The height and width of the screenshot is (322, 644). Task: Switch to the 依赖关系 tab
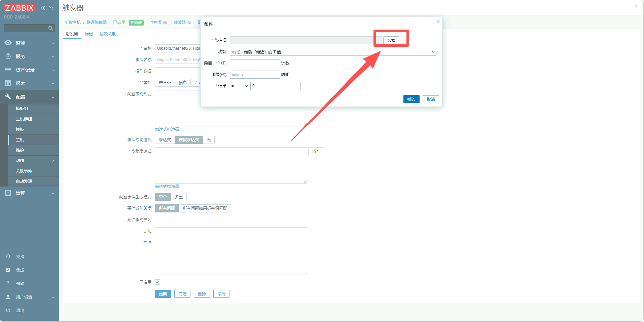point(107,34)
